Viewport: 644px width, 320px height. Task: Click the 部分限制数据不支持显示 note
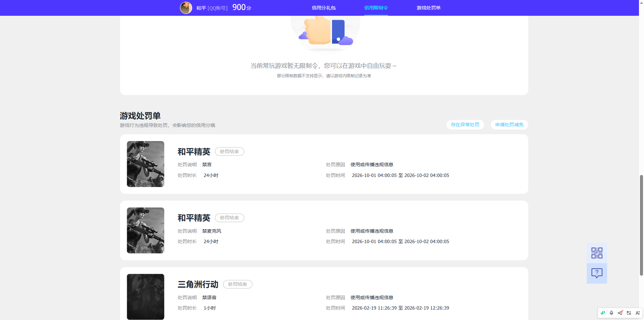click(x=324, y=76)
